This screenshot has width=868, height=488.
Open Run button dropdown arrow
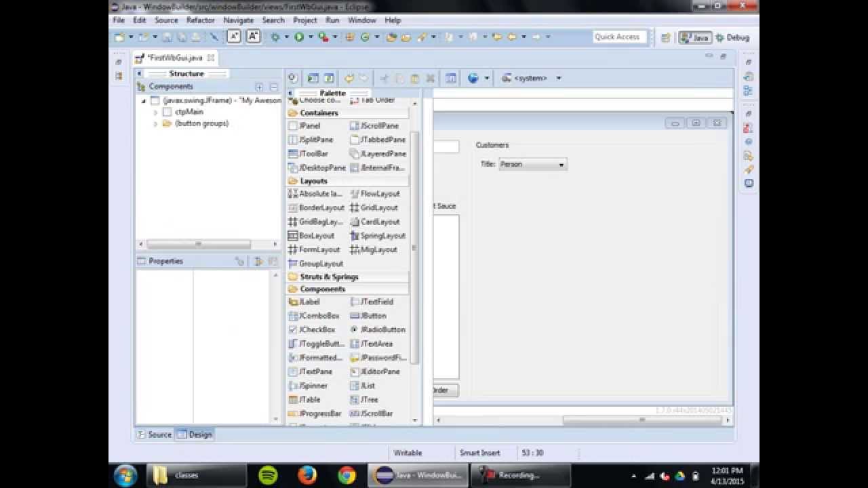[311, 37]
